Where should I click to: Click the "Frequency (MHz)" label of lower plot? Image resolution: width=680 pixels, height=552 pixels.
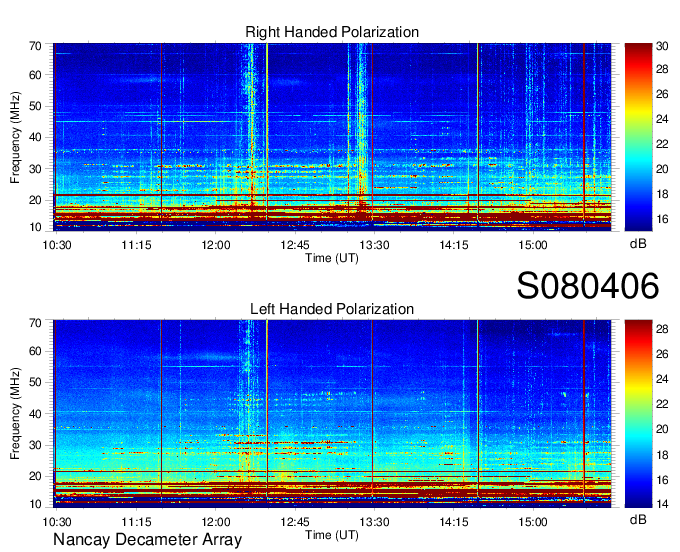[x=15, y=414]
